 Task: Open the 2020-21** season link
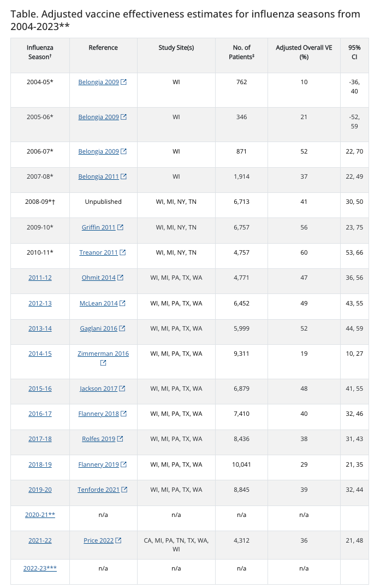point(40,515)
